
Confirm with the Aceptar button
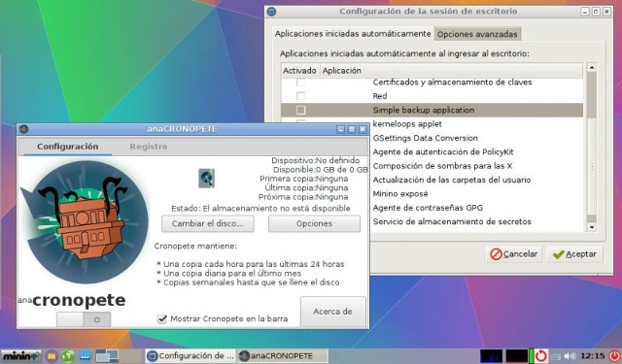574,254
